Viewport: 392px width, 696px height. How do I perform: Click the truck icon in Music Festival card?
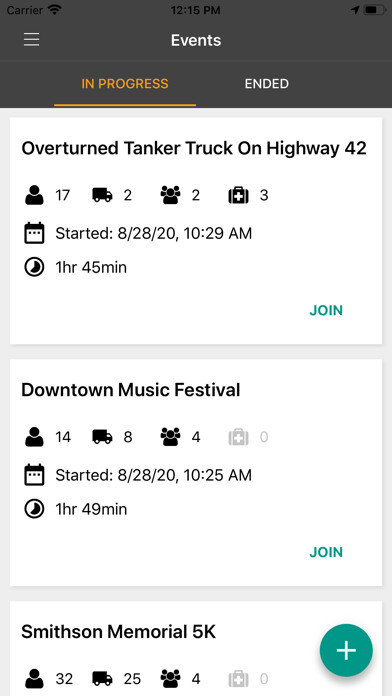coord(102,437)
